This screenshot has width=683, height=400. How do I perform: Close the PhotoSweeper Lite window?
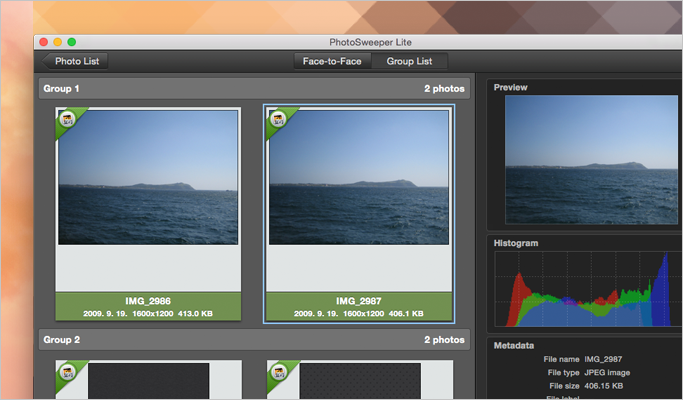click(x=44, y=42)
